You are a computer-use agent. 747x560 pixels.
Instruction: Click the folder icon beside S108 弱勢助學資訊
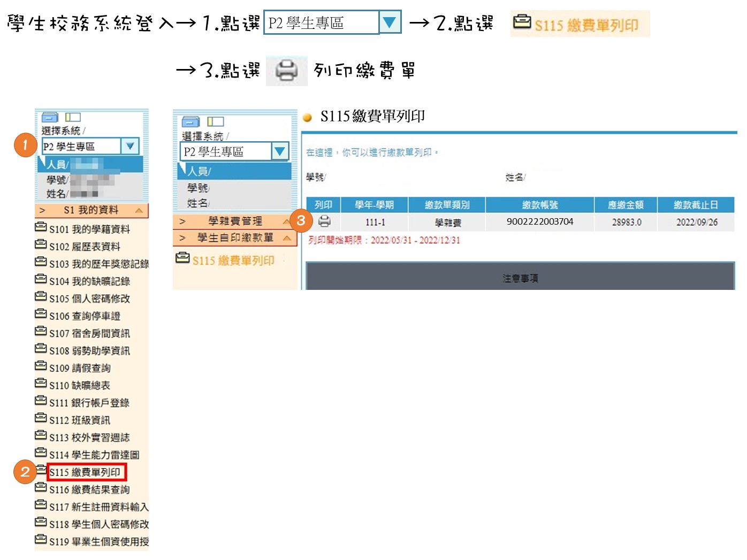(x=41, y=349)
